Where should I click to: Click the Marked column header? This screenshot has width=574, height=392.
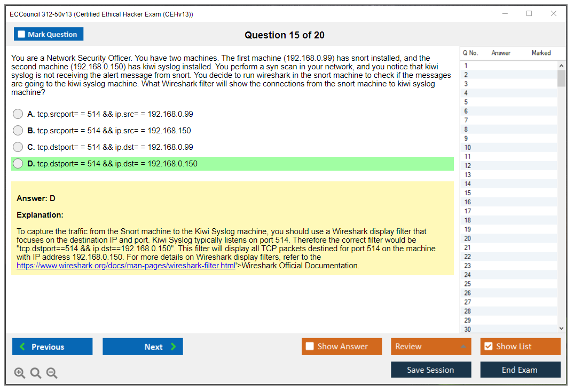pos(541,53)
